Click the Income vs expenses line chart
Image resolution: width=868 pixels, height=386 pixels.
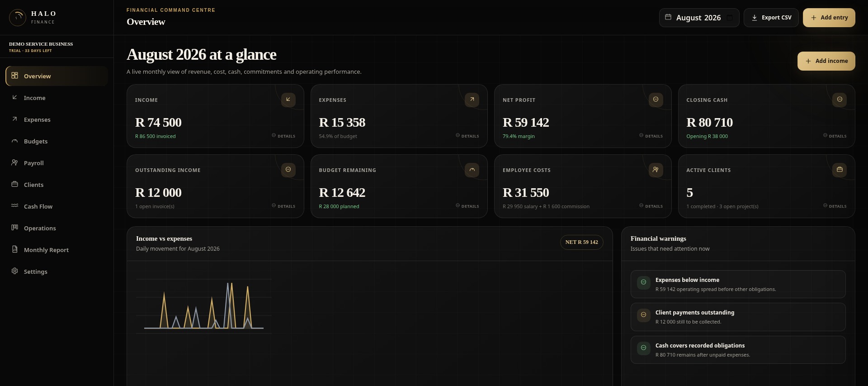pos(204,306)
